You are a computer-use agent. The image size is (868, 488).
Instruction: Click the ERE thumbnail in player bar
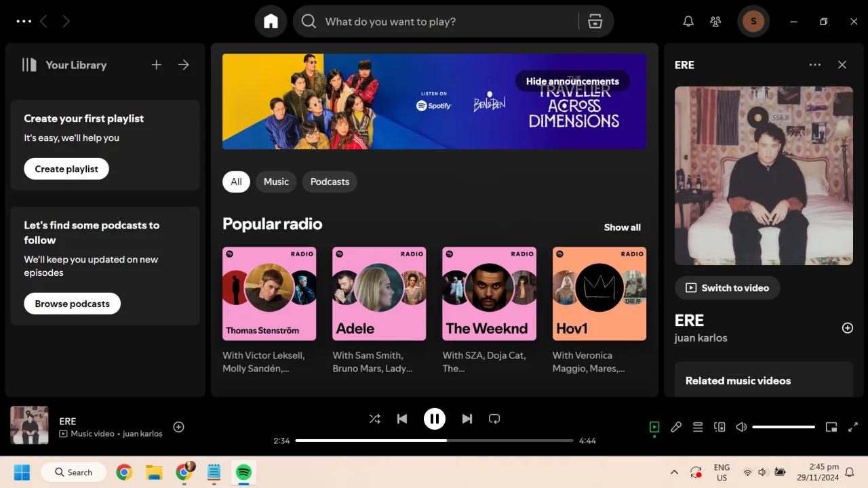[x=29, y=425]
